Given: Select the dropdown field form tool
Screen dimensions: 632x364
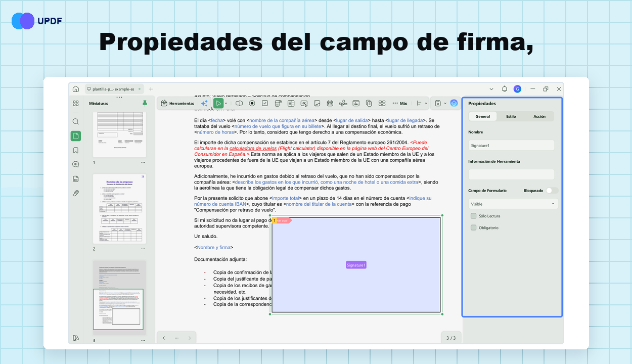Looking at the screenshot, I should pos(278,103).
